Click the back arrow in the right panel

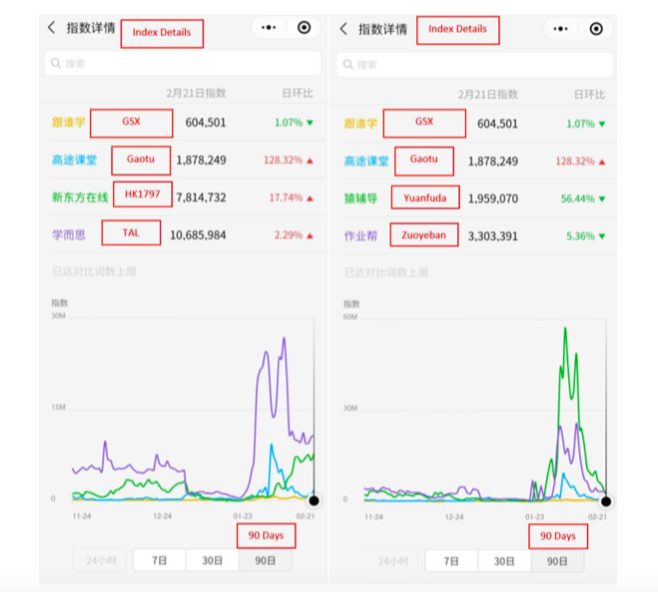pos(344,29)
